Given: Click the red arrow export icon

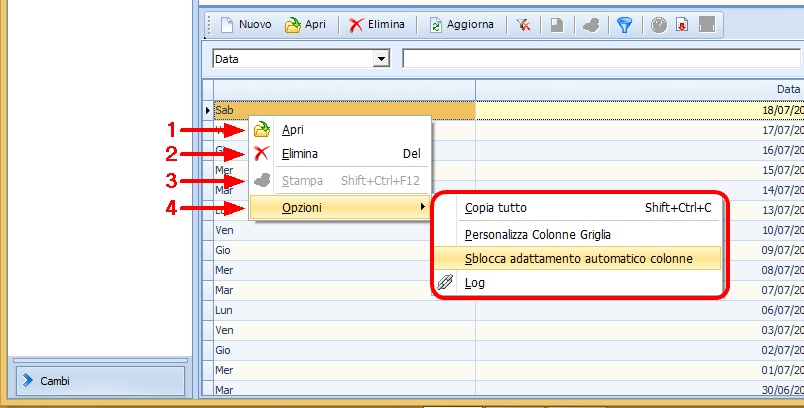Looking at the screenshot, I should point(682,25).
